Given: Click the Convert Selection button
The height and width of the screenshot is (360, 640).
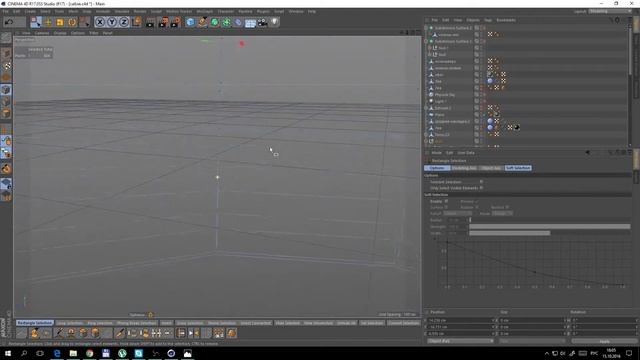Looking at the screenshot, I should (x=403, y=323).
